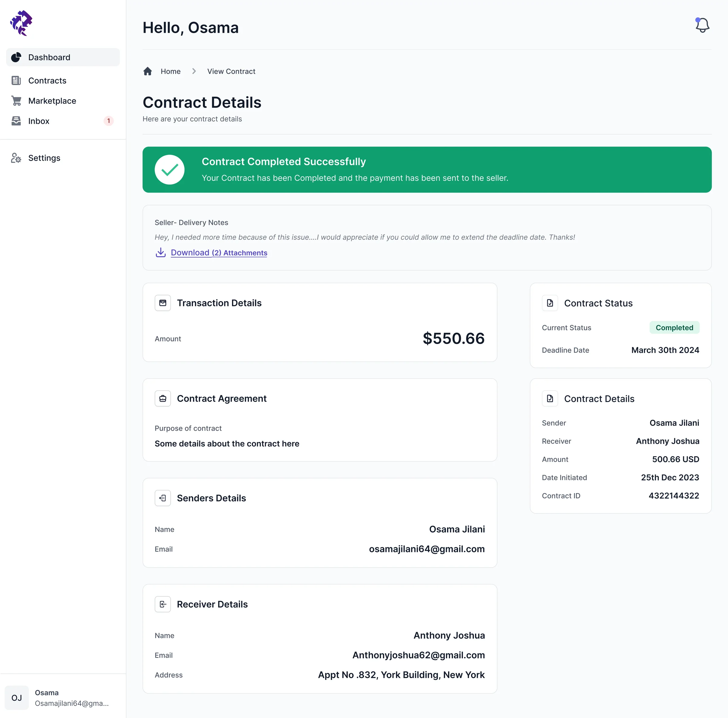Click the Contracts document icon
This screenshot has width=728, height=718.
pos(16,80)
